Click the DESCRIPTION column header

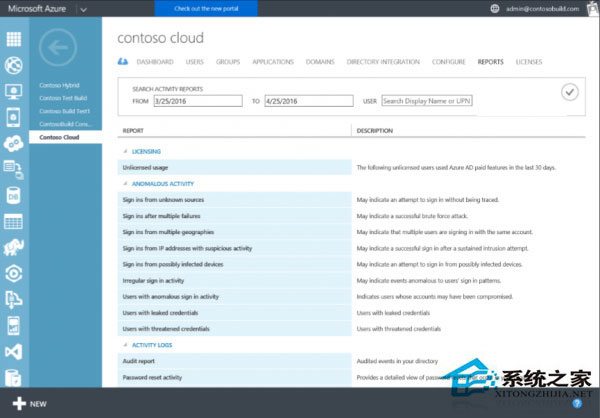point(375,131)
